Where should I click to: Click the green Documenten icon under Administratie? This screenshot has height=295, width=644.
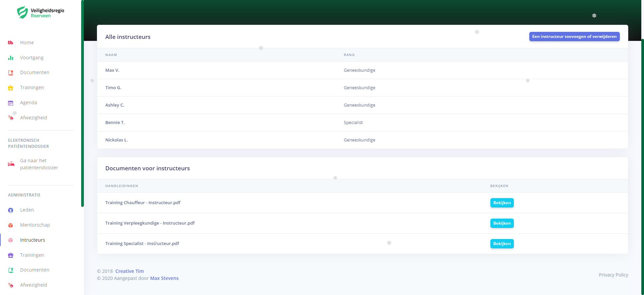point(11,270)
